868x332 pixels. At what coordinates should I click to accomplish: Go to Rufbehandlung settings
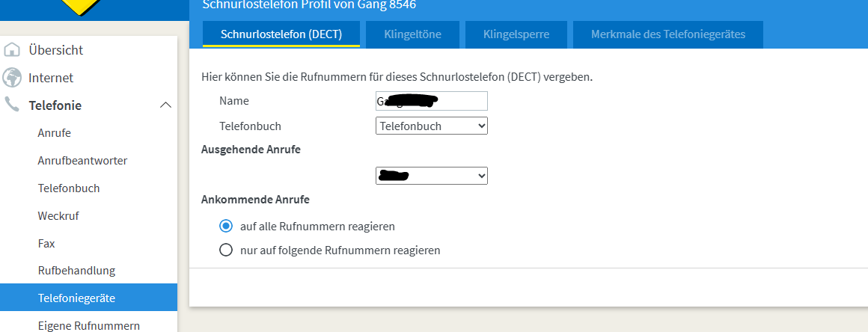pyautogui.click(x=76, y=271)
